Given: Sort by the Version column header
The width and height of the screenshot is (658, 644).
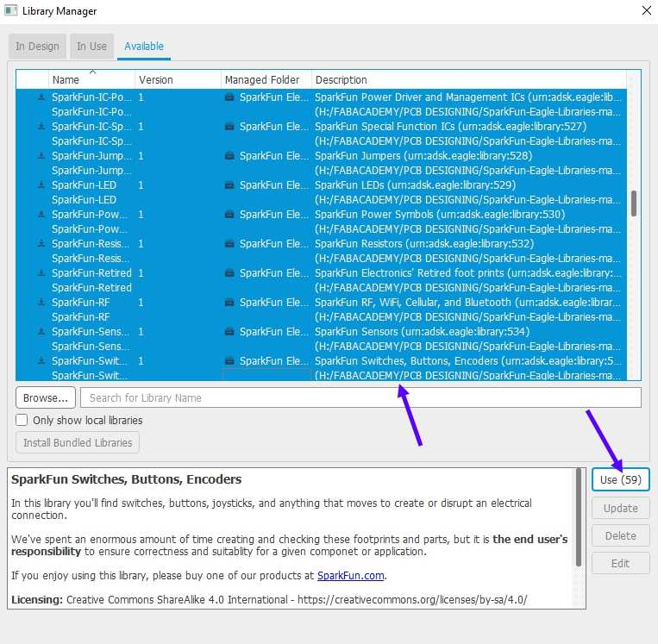Looking at the screenshot, I should point(178,79).
